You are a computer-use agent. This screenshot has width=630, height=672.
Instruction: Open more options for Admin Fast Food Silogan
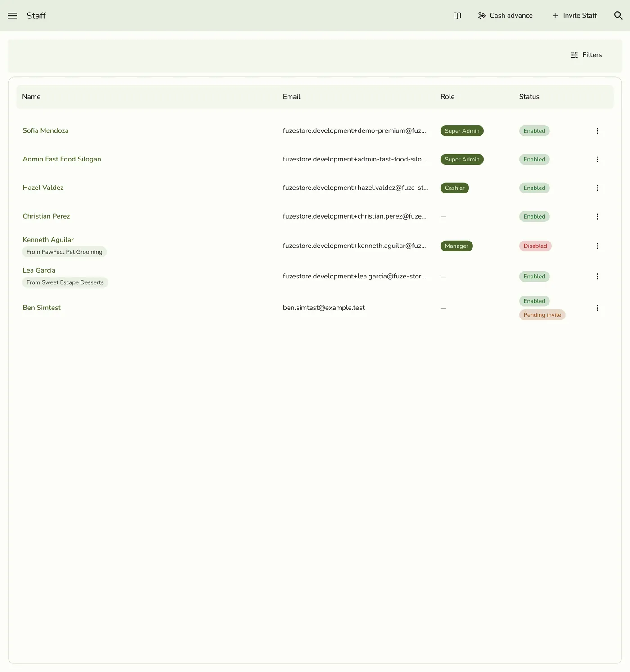click(598, 159)
